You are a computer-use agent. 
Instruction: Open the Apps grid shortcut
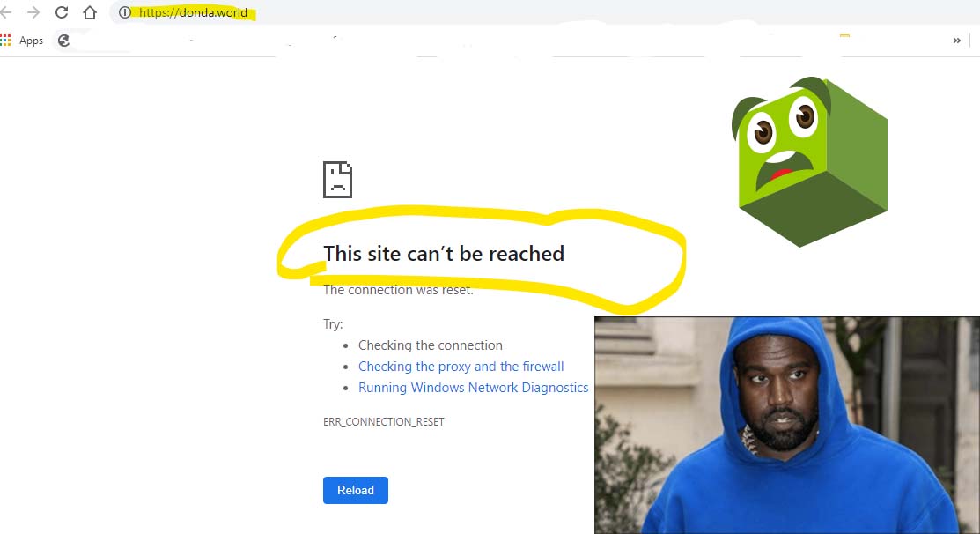coord(6,40)
